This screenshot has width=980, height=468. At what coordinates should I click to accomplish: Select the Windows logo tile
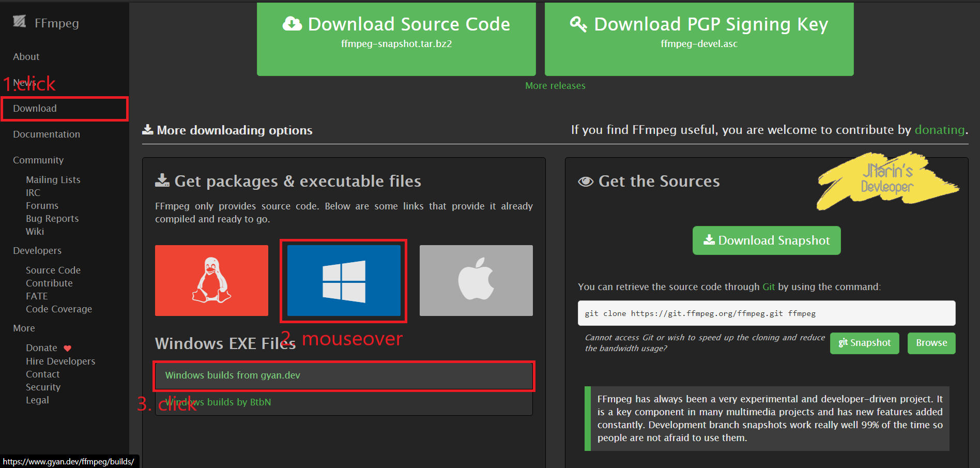coord(344,280)
